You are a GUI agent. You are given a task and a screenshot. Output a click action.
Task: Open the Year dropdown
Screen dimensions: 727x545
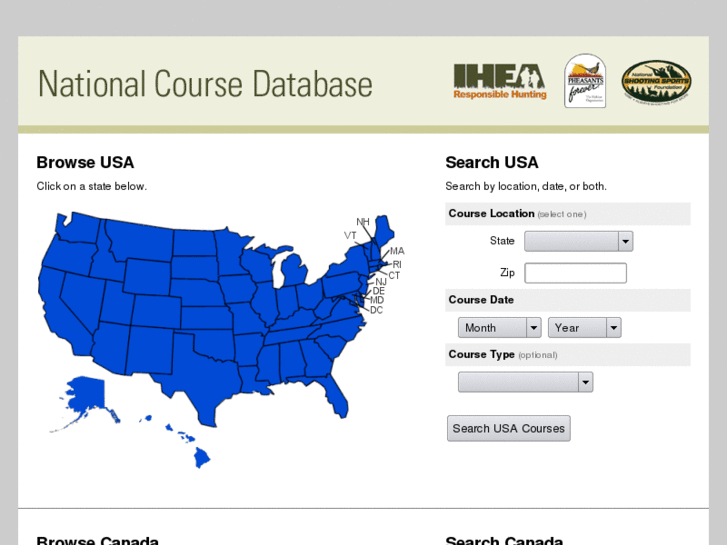[584, 327]
